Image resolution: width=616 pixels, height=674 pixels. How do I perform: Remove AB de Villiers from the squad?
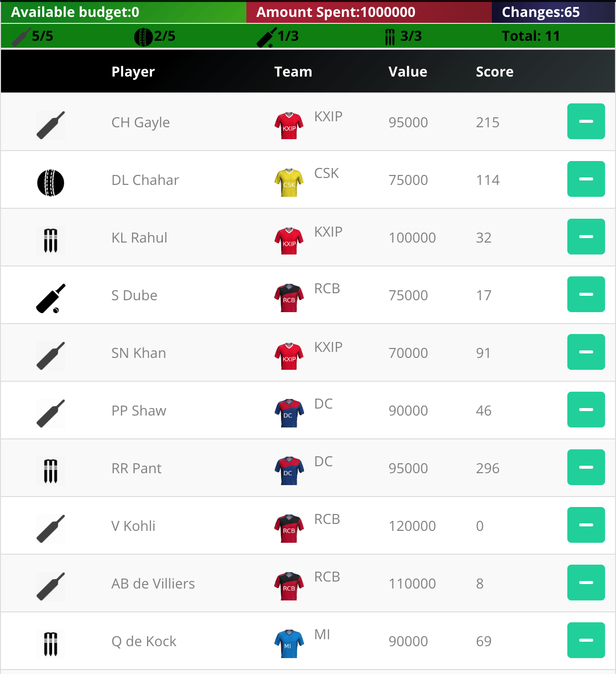(x=586, y=583)
